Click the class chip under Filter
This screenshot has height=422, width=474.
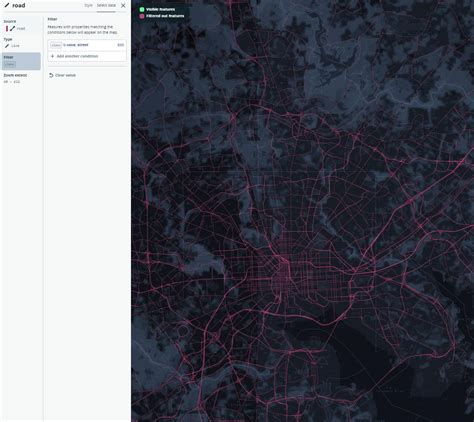(10, 64)
